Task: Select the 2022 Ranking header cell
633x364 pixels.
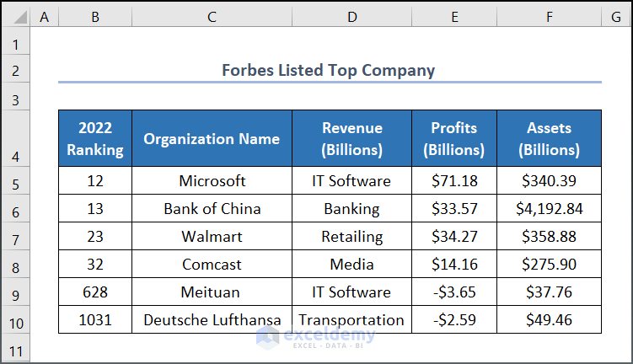Action: click(94, 139)
